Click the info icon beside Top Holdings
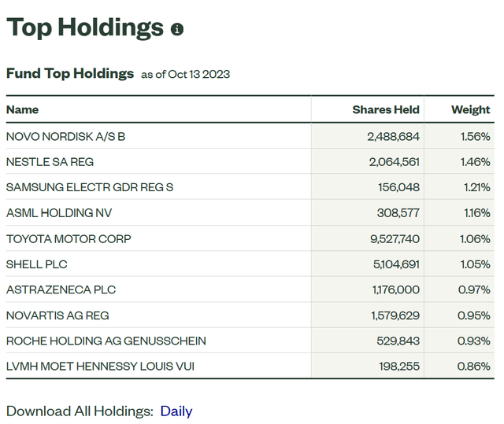Image resolution: width=504 pixels, height=424 pixels. (x=177, y=29)
